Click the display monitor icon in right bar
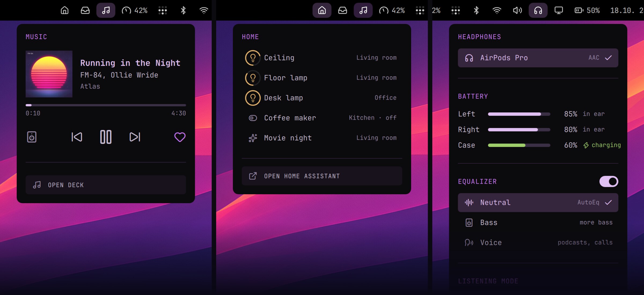 click(x=559, y=10)
